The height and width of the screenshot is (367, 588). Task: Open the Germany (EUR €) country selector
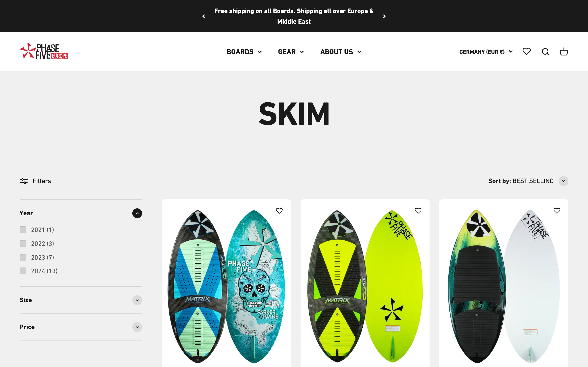(486, 52)
